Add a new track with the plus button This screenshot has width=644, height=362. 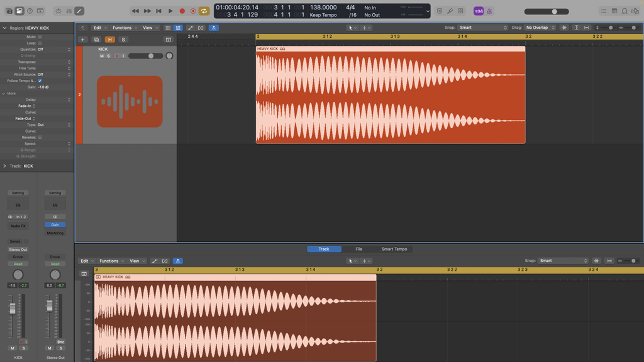82,40
